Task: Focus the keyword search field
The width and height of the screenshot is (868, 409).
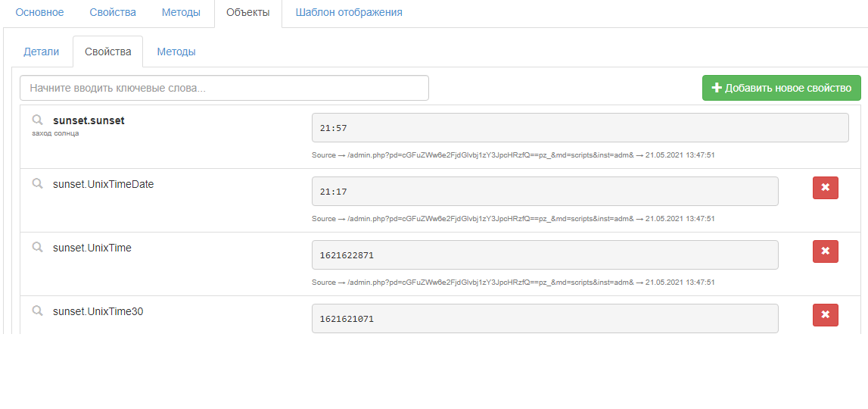Action: coord(224,88)
